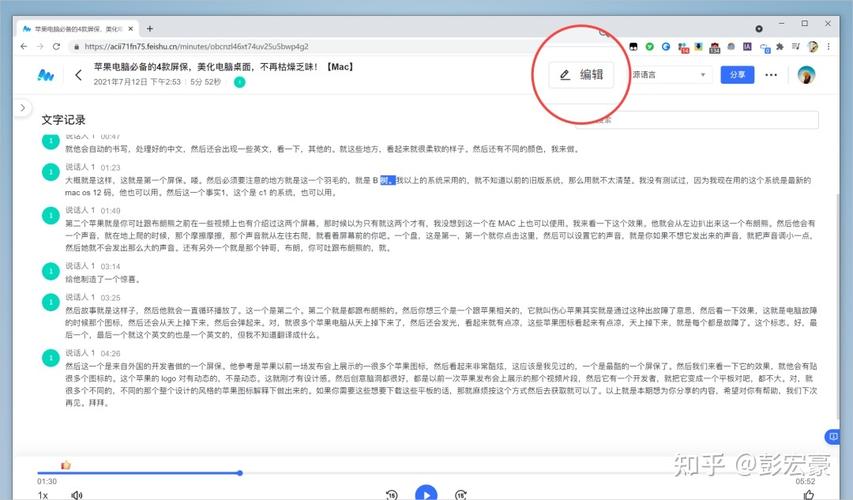Open the purple IA extension icon

[x=747, y=47]
